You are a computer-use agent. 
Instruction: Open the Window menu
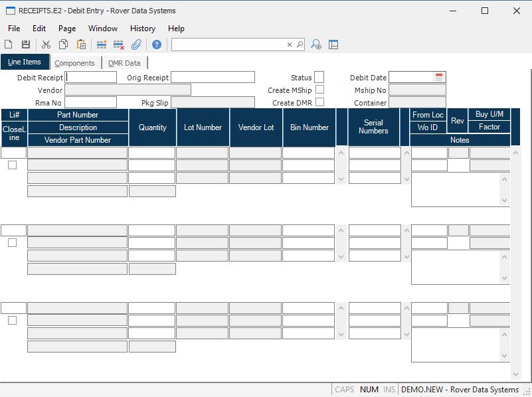103,29
